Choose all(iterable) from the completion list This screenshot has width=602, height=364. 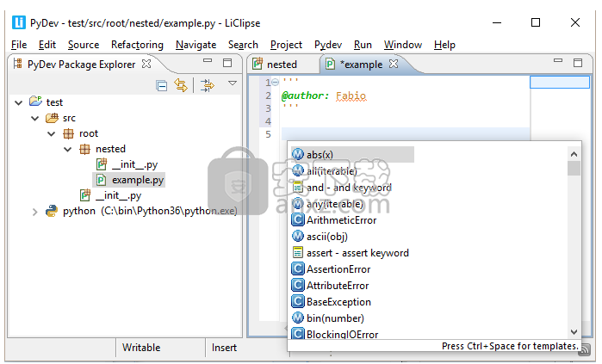pos(332,171)
